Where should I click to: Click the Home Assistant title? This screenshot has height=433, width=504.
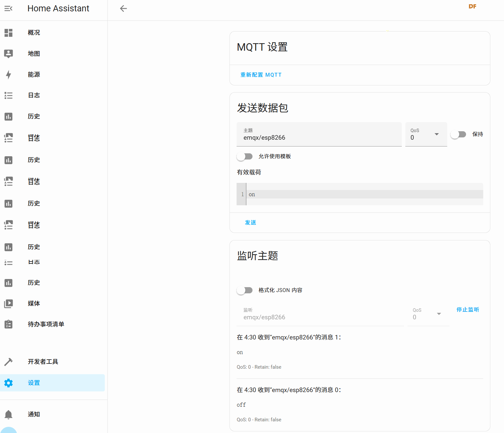click(x=58, y=8)
